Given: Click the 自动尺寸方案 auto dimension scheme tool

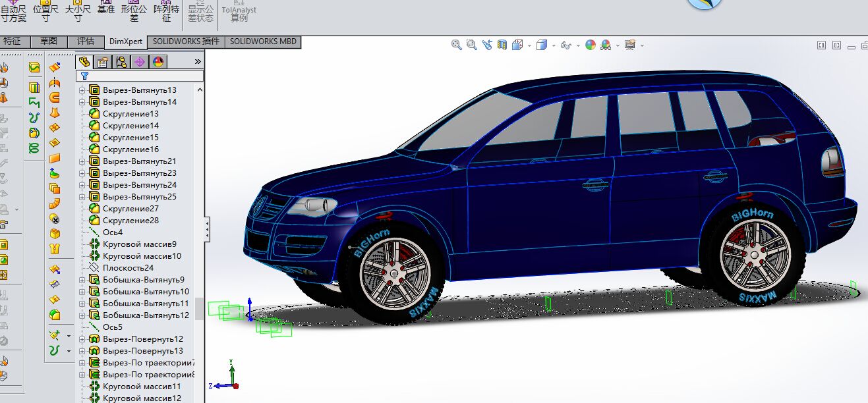Looking at the screenshot, I should pyautogui.click(x=13, y=11).
